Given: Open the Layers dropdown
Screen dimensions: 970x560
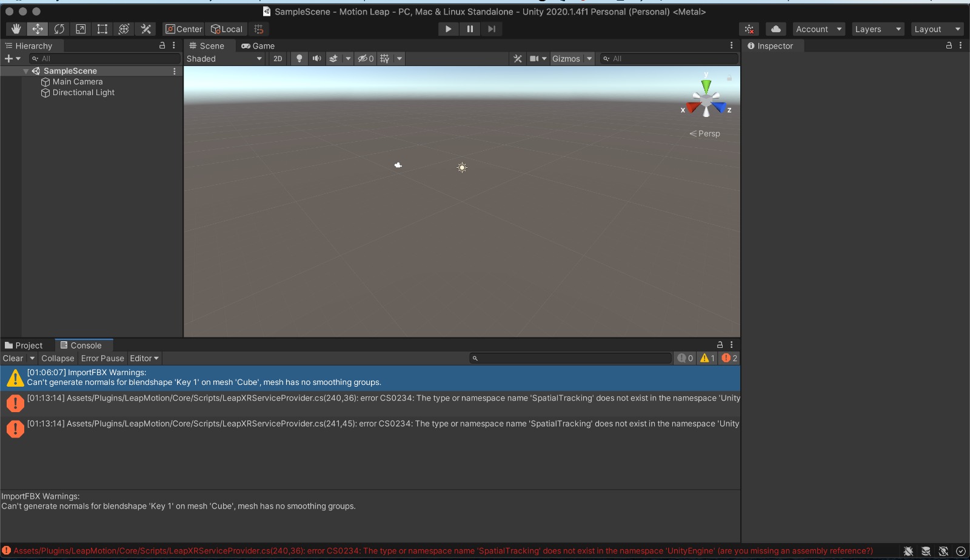Looking at the screenshot, I should 877,29.
